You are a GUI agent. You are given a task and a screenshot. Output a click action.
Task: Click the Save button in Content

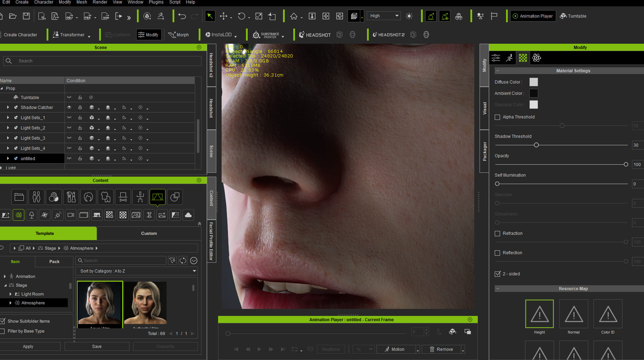tap(97, 347)
